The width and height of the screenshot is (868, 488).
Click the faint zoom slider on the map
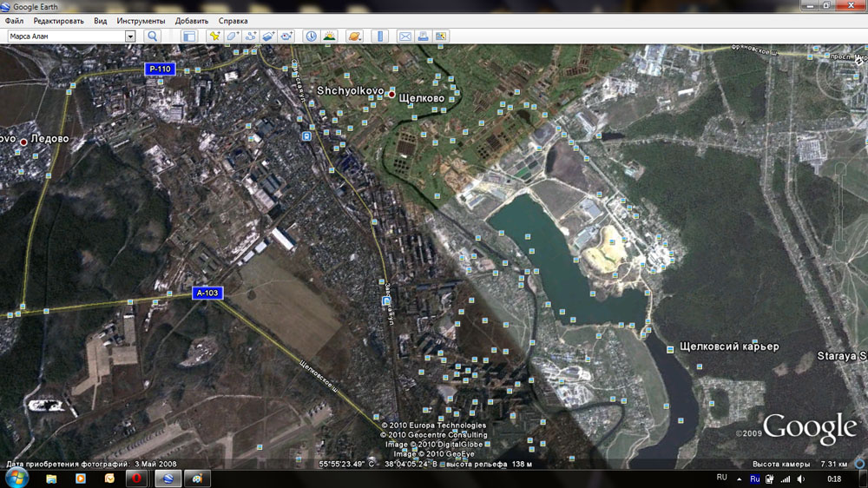point(841,208)
